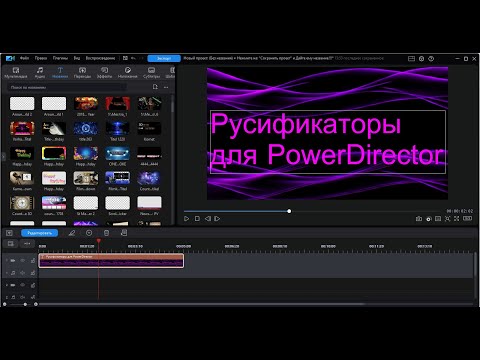Open the Файл menu
The height and width of the screenshot is (360, 480).
(24, 58)
